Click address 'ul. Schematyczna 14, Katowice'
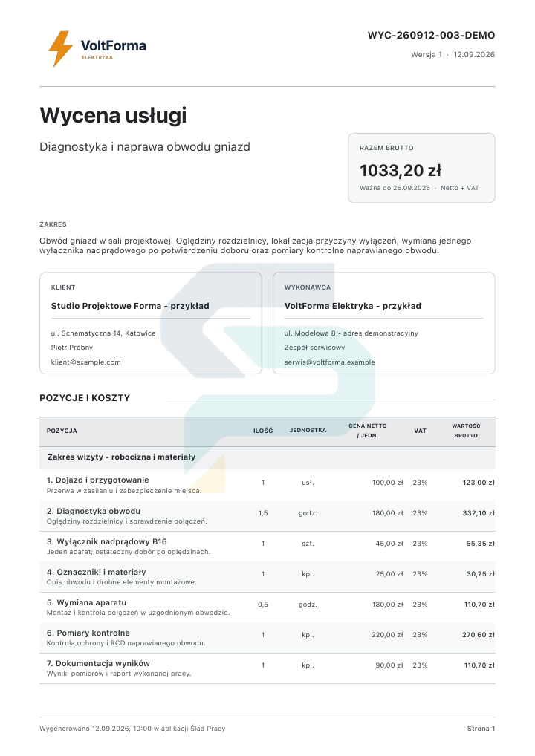 tap(103, 333)
